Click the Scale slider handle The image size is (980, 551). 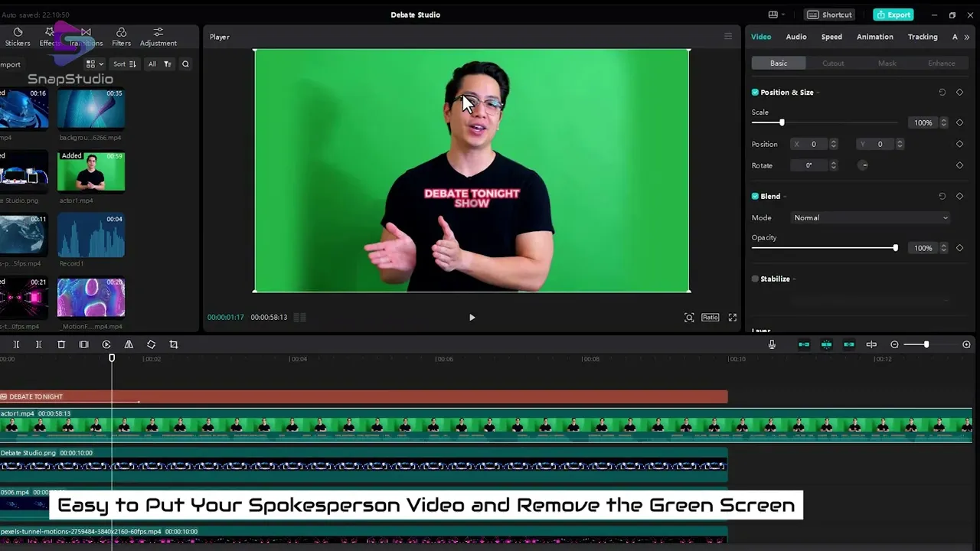tap(782, 122)
